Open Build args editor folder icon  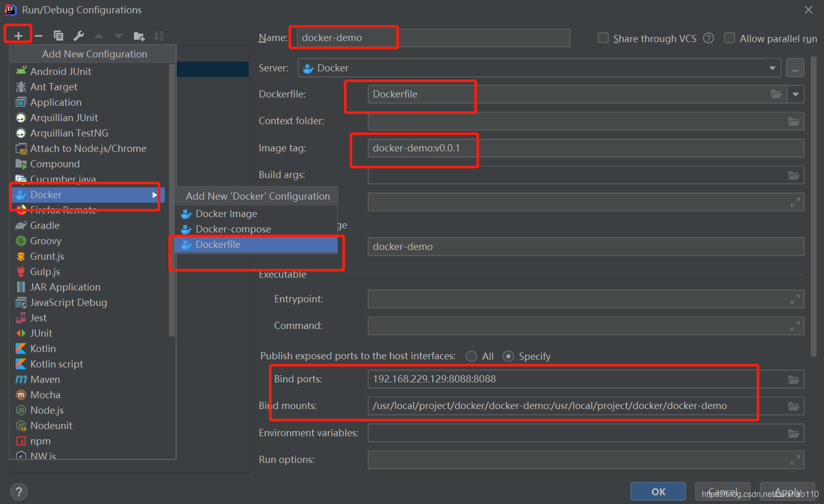(x=794, y=176)
